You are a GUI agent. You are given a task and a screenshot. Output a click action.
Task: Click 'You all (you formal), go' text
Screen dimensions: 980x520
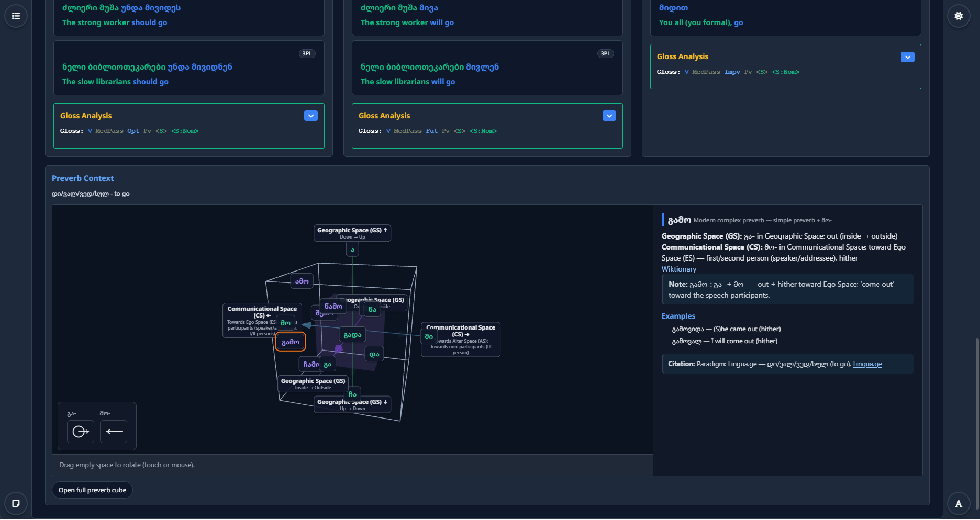click(701, 22)
